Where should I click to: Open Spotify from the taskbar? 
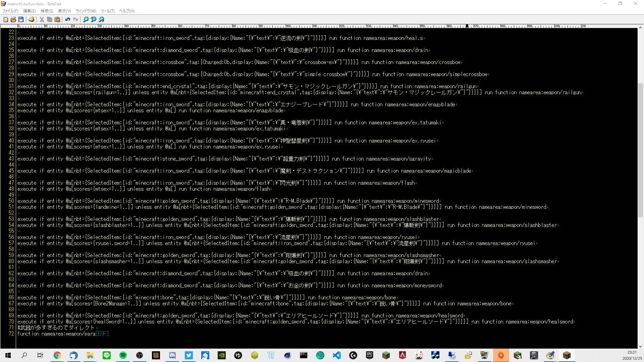tap(123, 355)
